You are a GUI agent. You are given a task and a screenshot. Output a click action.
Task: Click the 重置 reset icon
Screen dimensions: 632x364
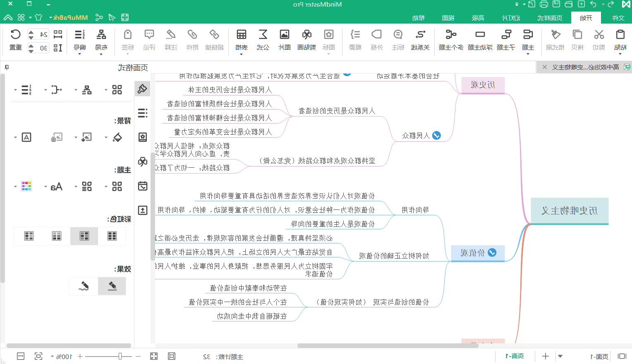tap(16, 35)
